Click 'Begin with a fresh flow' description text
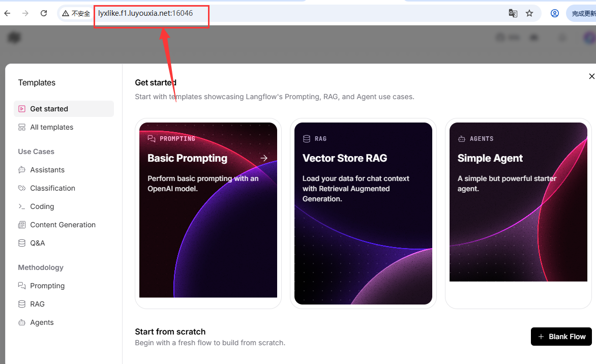The width and height of the screenshot is (596, 364). (x=210, y=343)
